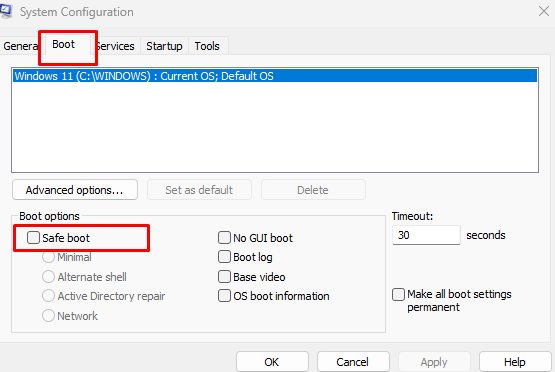Open the Tools tab
The width and height of the screenshot is (555, 372).
coord(207,46)
